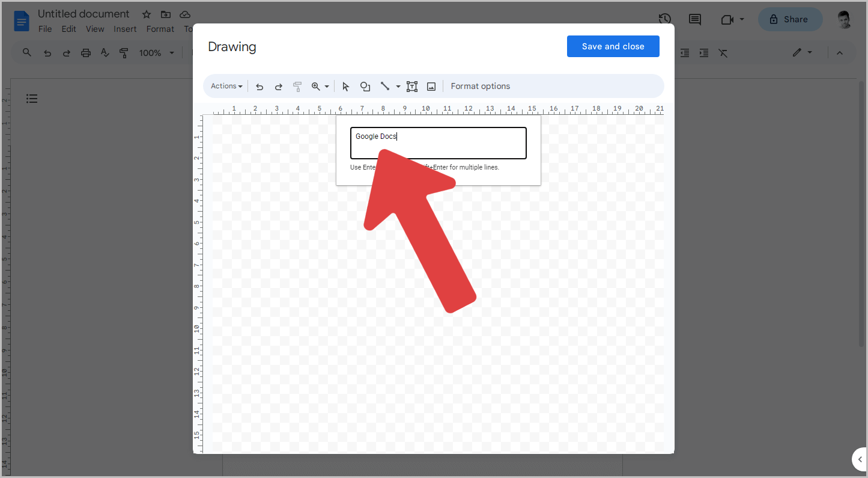
Task: Open the Shape tool in Drawing
Action: [x=365, y=87]
